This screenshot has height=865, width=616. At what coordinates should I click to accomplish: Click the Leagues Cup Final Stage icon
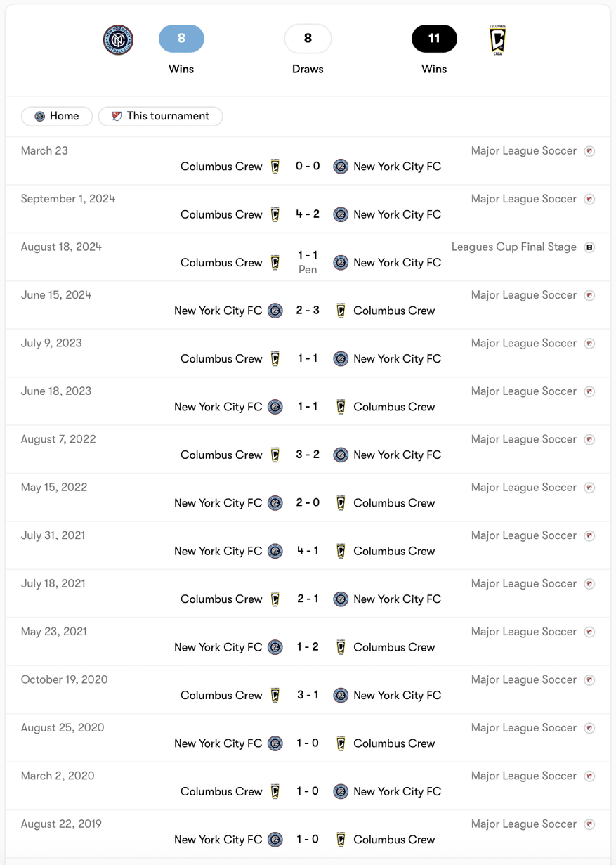(589, 247)
